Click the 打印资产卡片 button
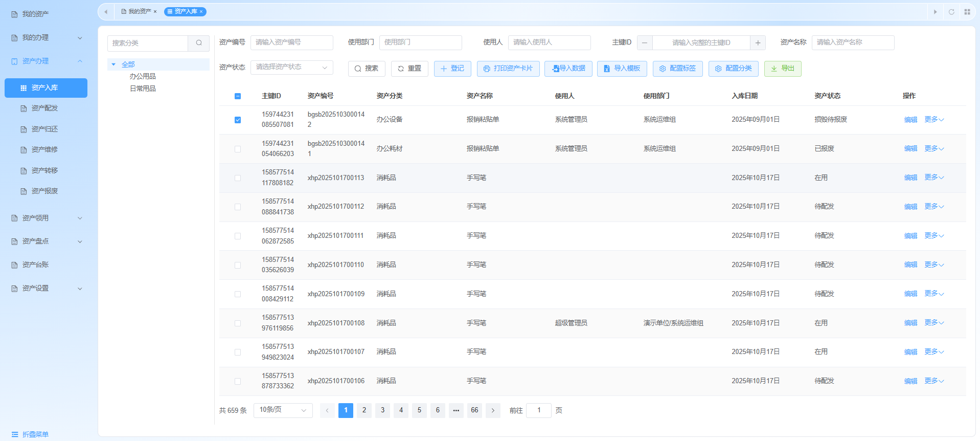 [x=508, y=69]
